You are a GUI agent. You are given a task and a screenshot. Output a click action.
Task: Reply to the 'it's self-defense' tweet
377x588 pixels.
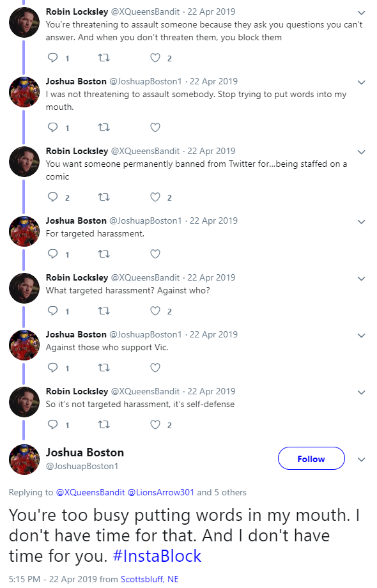[53, 424]
